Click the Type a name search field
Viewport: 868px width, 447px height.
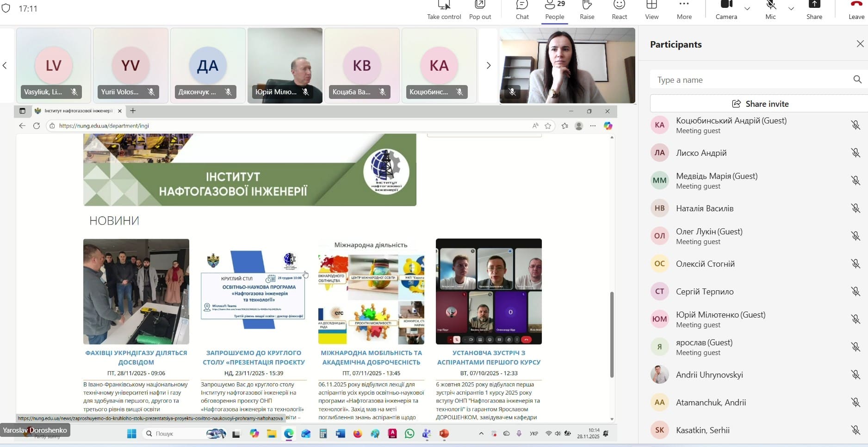tap(752, 80)
